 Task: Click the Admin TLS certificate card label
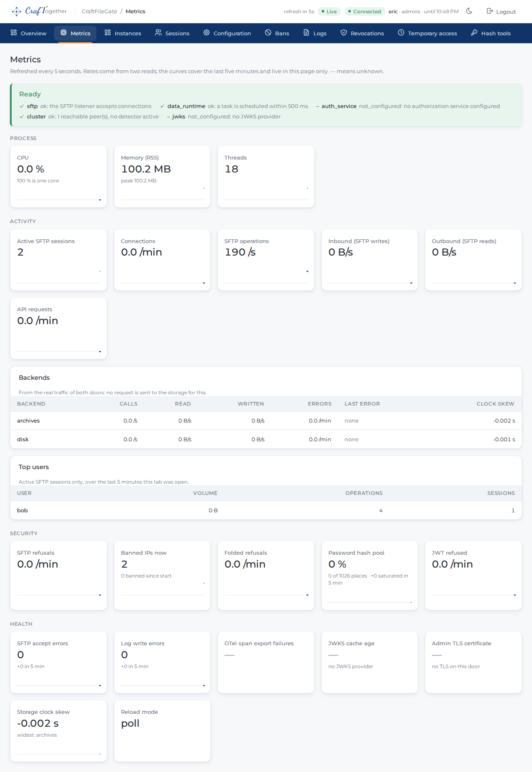click(x=461, y=643)
